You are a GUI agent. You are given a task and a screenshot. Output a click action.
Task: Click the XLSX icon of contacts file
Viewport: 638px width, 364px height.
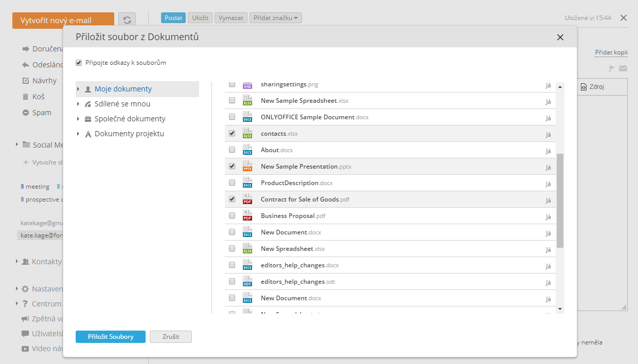247,134
